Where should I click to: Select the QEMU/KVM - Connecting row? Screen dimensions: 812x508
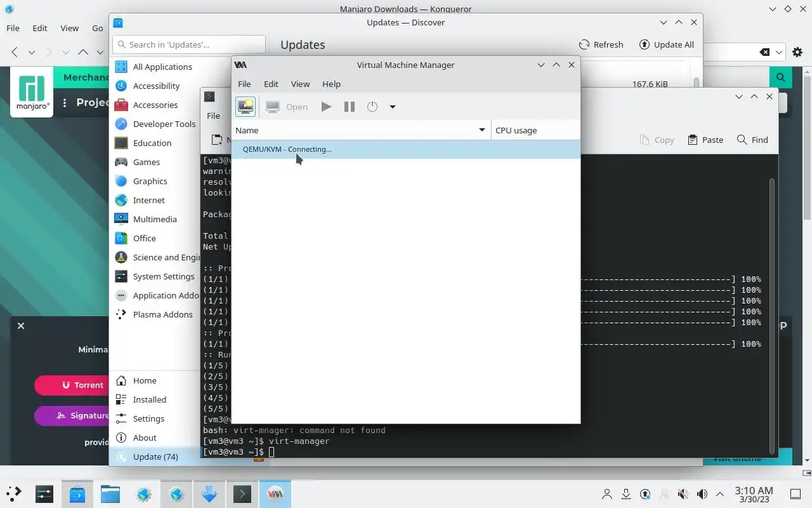(x=406, y=149)
